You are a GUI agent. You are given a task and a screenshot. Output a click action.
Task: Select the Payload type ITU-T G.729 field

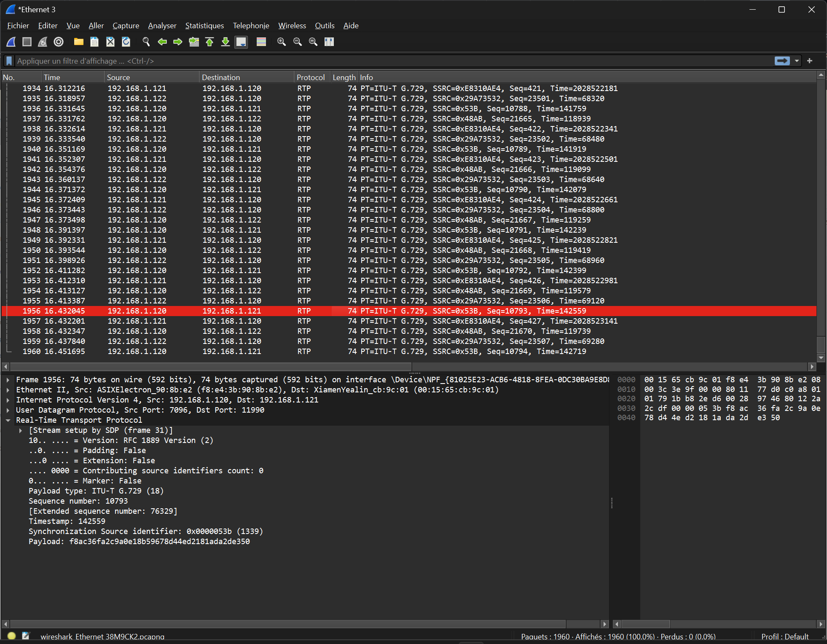(x=96, y=491)
